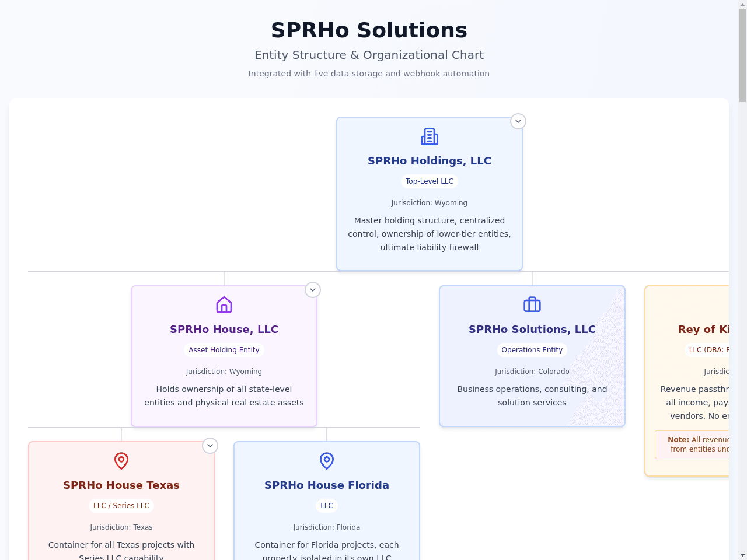Click the LLC badge on Florida card

[327, 506]
